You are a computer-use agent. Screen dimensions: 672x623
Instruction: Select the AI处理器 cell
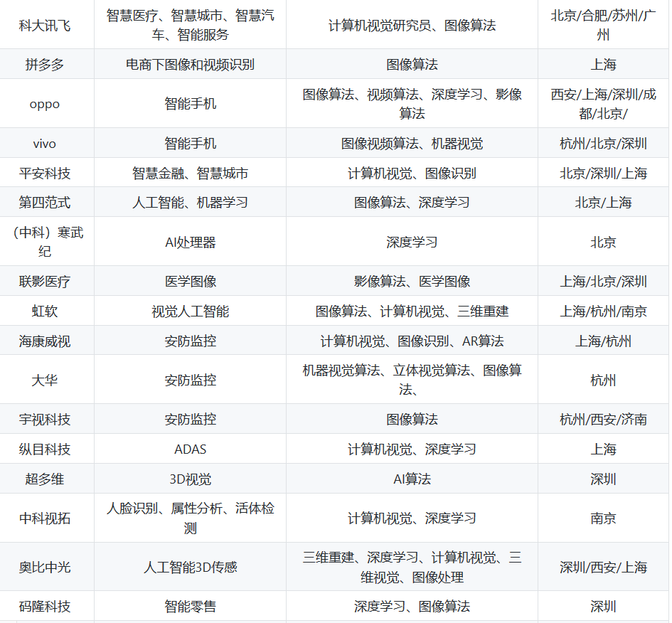(191, 243)
